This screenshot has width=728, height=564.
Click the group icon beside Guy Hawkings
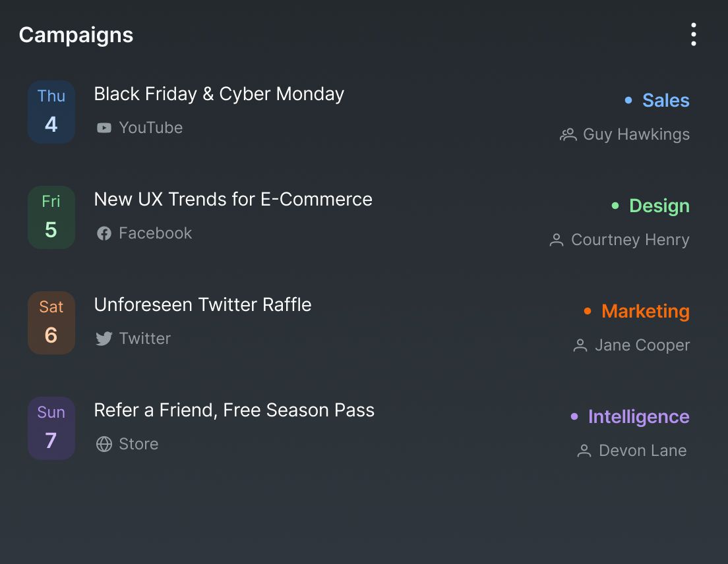[x=568, y=135]
